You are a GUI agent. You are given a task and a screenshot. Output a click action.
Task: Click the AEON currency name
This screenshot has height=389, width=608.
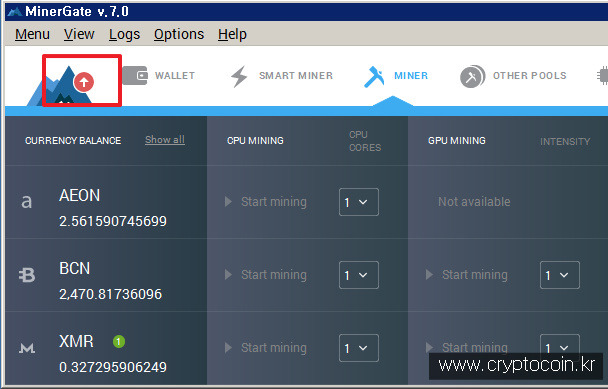79,195
